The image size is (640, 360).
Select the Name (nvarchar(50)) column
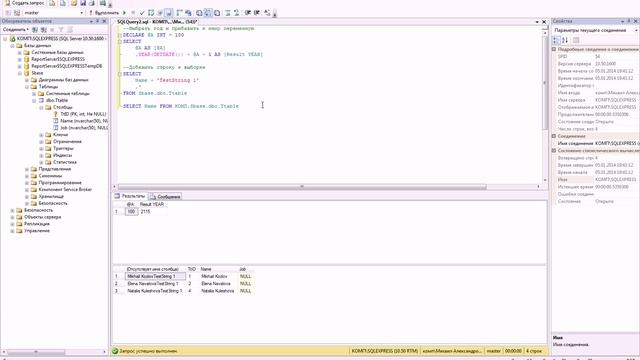pos(84,121)
